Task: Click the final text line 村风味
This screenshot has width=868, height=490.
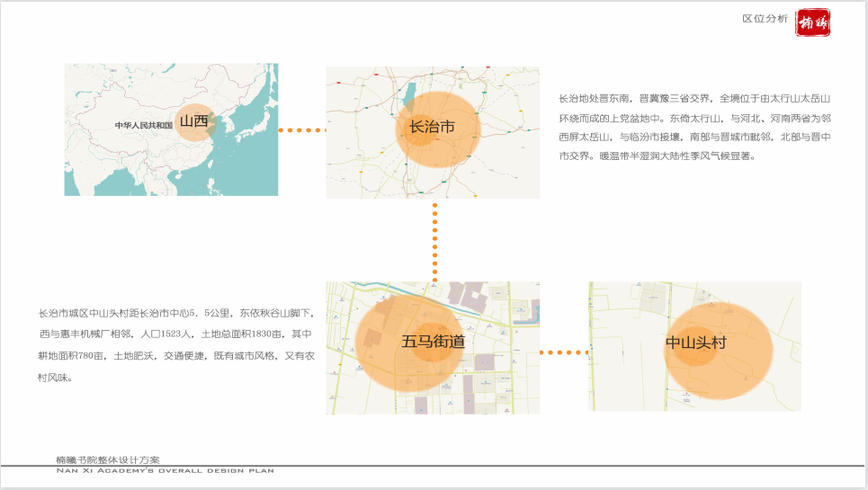Action: 55,378
